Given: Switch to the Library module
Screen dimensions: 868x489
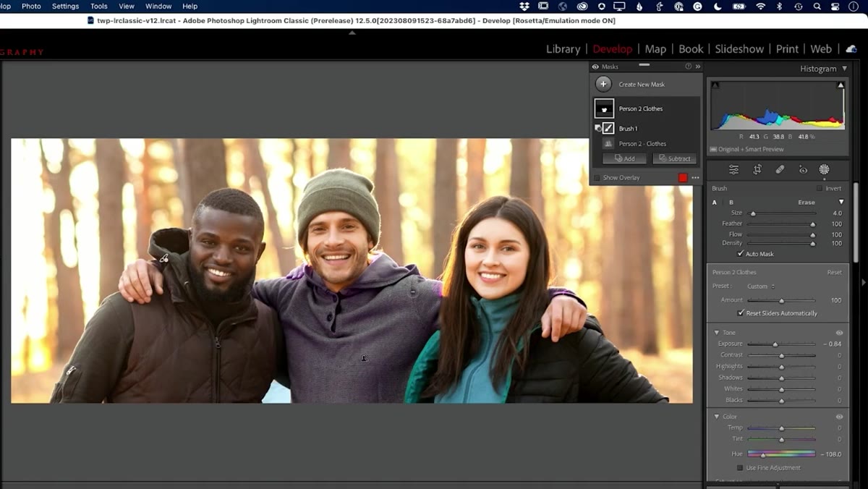Looking at the screenshot, I should pyautogui.click(x=563, y=49).
